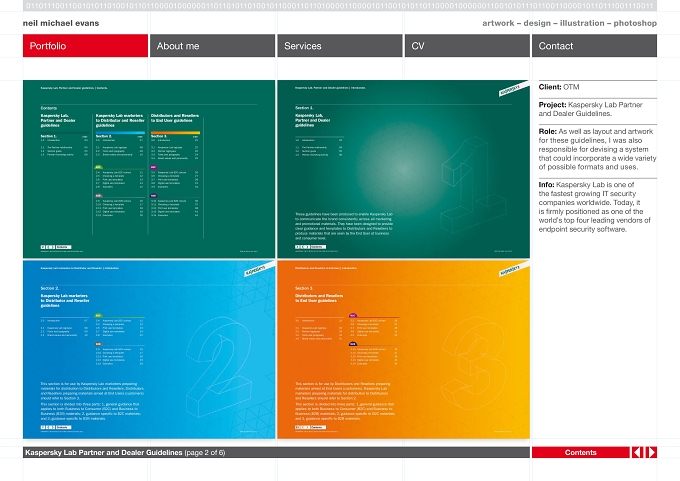The width and height of the screenshot is (680, 481).
Task: Select the green Section 1 page thumbnail
Action: (x=403, y=169)
